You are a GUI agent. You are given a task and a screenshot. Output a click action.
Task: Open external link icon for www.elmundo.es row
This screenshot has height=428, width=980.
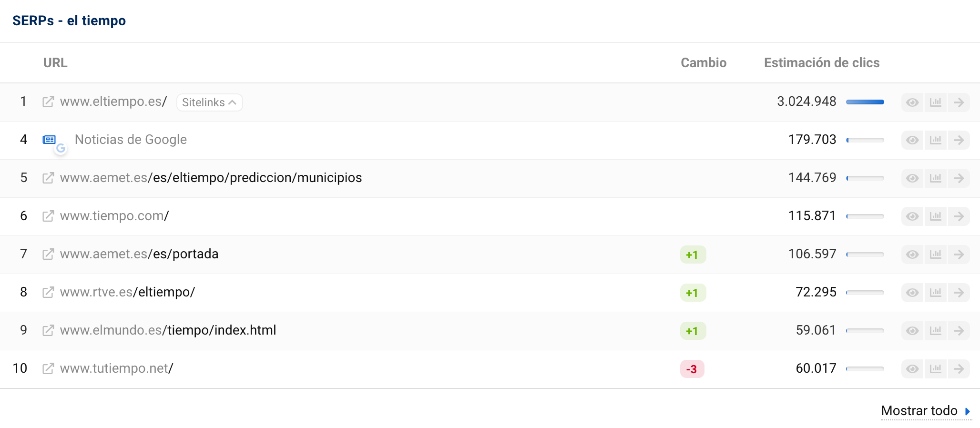point(48,331)
